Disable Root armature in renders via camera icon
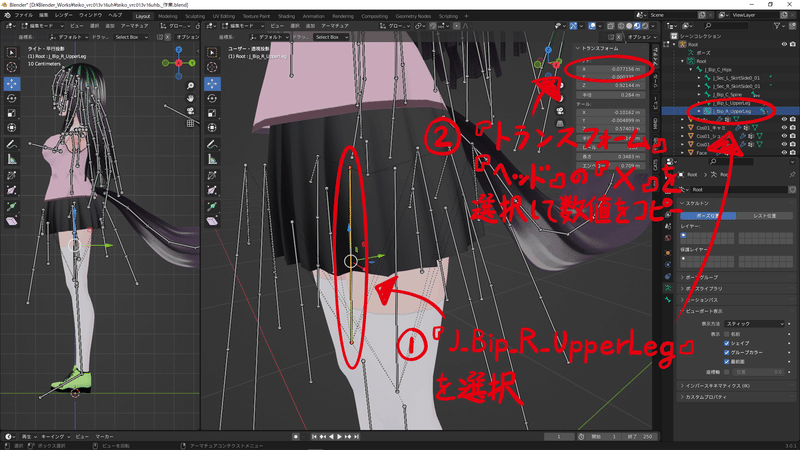The image size is (800, 450). [x=792, y=44]
